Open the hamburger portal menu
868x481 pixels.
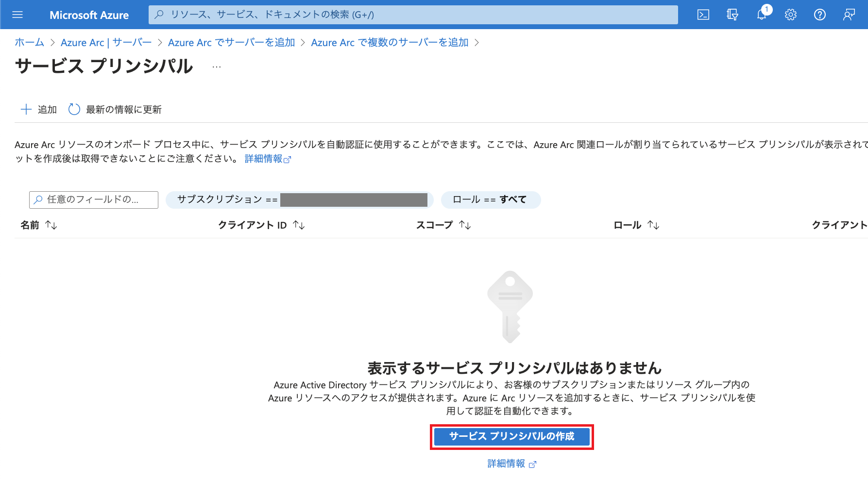point(17,15)
